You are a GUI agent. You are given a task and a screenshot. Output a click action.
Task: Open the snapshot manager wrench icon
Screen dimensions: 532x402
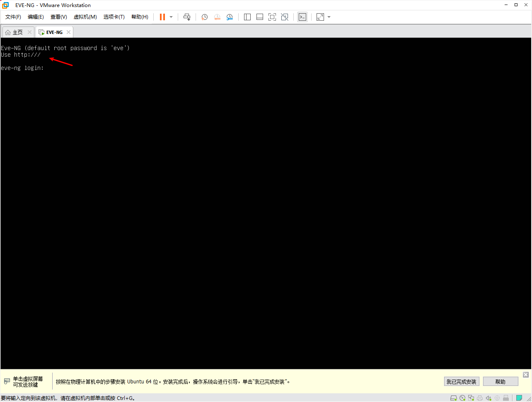pos(230,17)
